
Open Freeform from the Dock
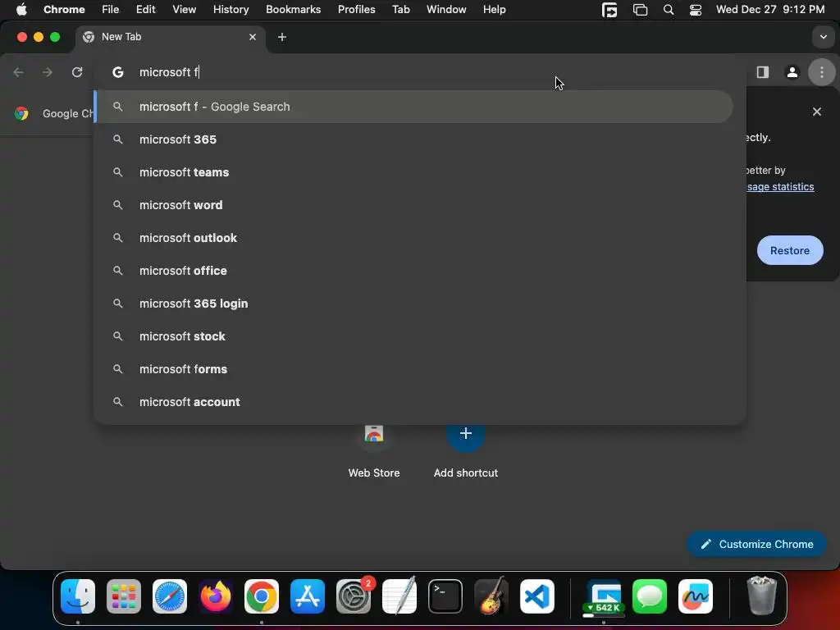point(696,596)
